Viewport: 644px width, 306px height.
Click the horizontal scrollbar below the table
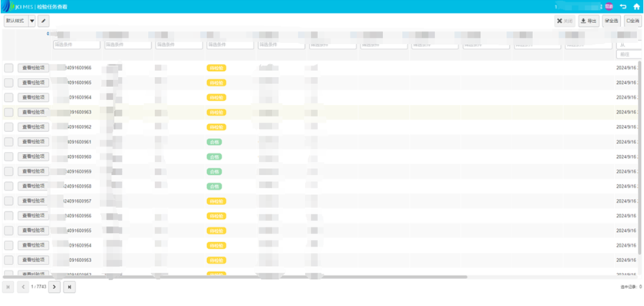point(235,277)
